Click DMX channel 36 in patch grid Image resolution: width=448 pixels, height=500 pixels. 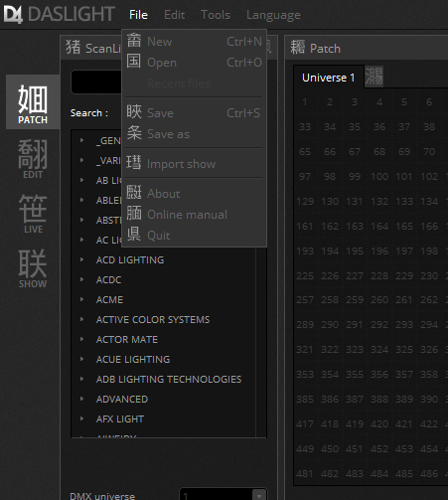click(379, 126)
